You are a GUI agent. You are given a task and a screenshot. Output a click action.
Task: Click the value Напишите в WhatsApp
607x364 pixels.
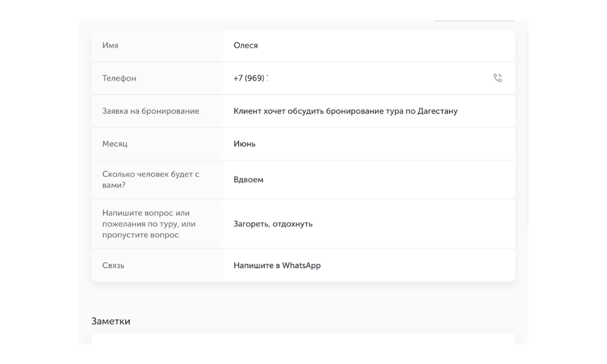point(277,265)
